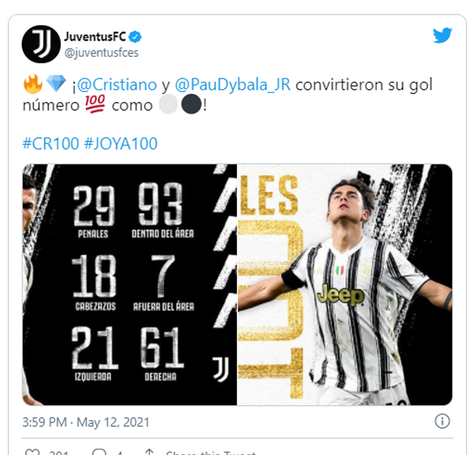Viewport: 476px width, 455px height.
Task: Open the right Dybala celebration image
Action: pyautogui.click(x=345, y=284)
